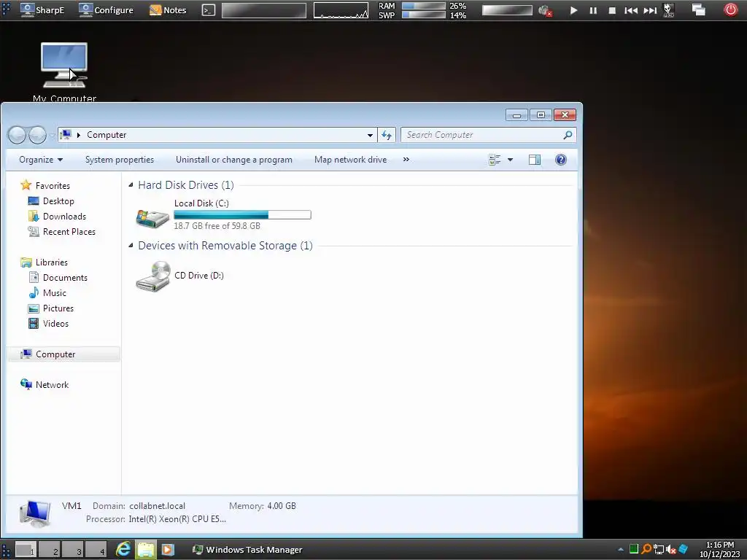
Task: Click Map network drive
Action: click(x=351, y=160)
